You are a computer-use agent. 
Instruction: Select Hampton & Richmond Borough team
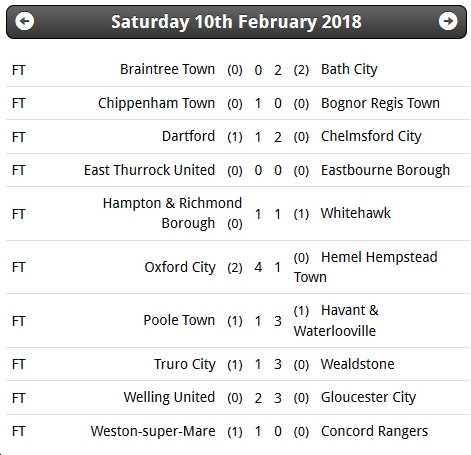click(172, 213)
